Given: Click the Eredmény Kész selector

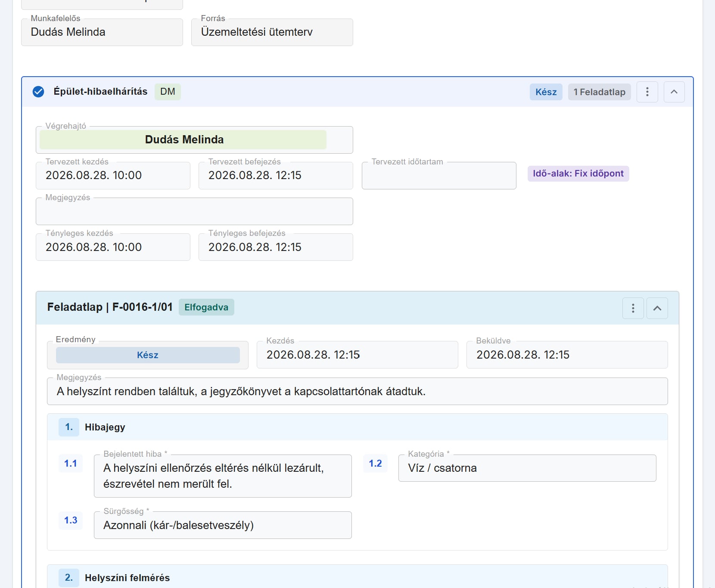Looking at the screenshot, I should (148, 355).
